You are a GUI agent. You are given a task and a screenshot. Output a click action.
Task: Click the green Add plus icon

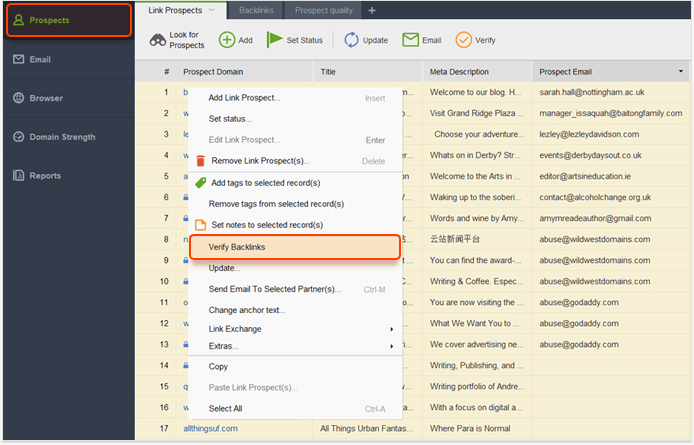click(227, 40)
